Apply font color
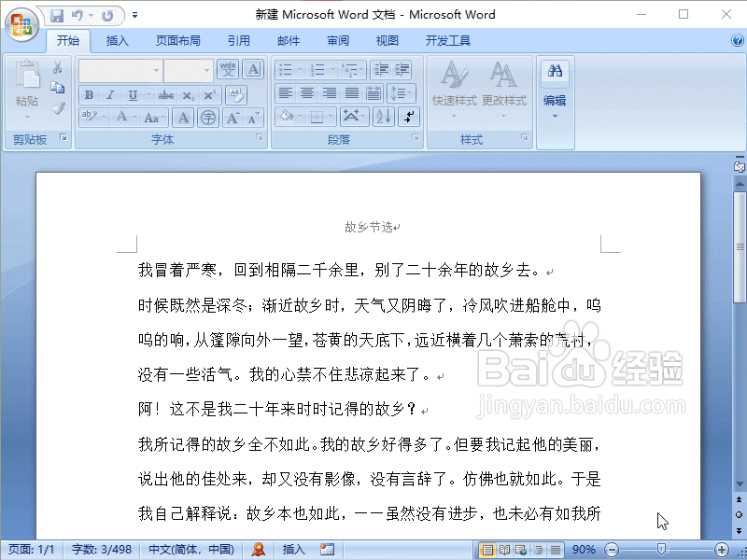This screenshot has width=747, height=560. [x=122, y=117]
